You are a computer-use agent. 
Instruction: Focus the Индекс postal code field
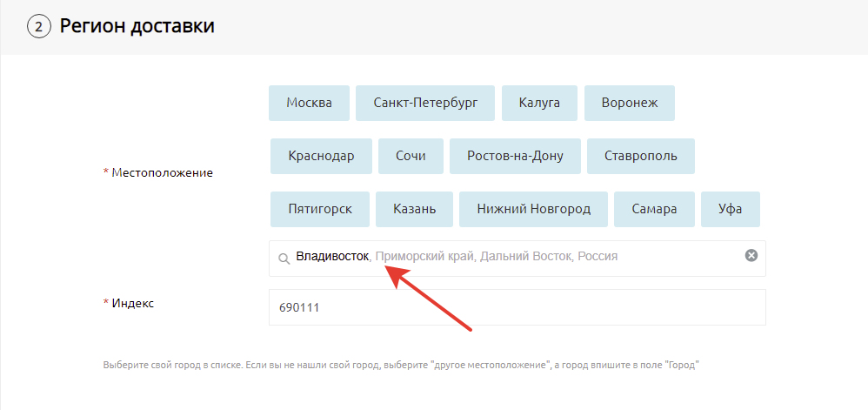[x=517, y=307]
